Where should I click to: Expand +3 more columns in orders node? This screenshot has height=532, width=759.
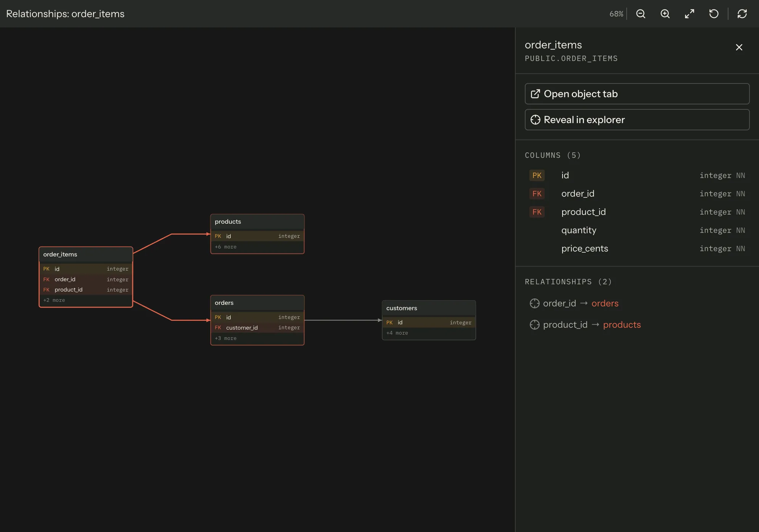226,338
